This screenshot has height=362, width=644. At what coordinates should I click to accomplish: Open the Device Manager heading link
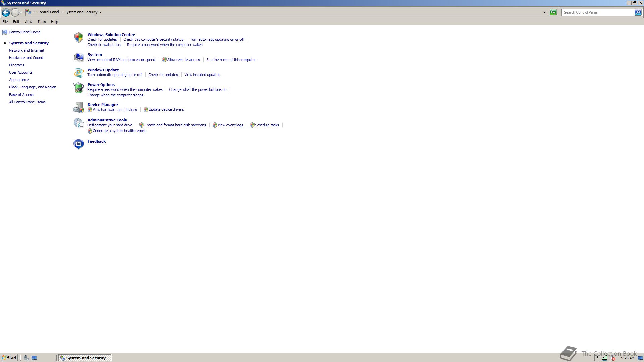(x=103, y=105)
